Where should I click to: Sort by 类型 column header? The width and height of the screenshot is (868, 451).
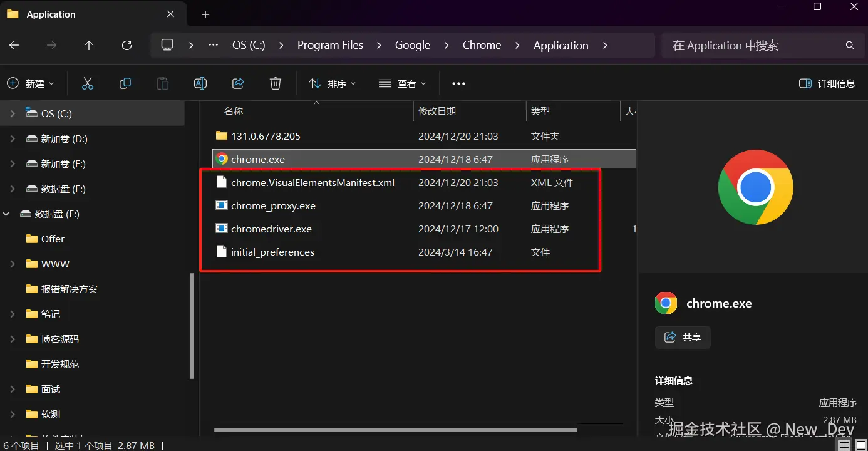[540, 111]
